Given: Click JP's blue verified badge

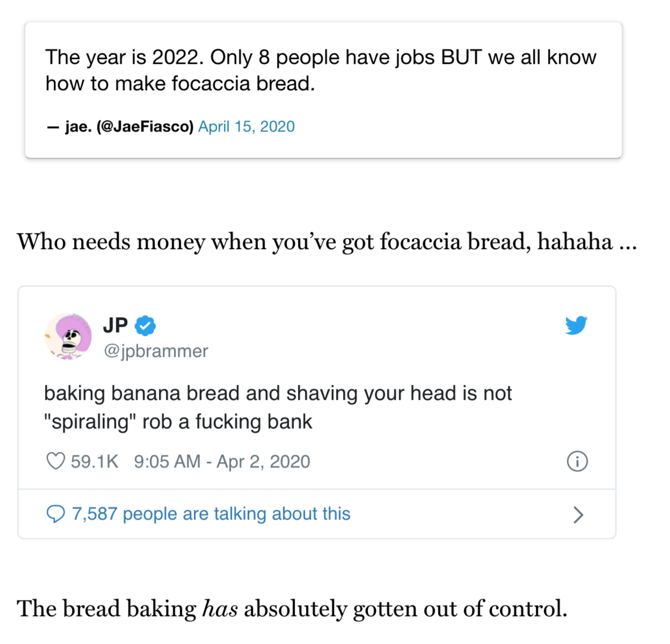Looking at the screenshot, I should 145,326.
